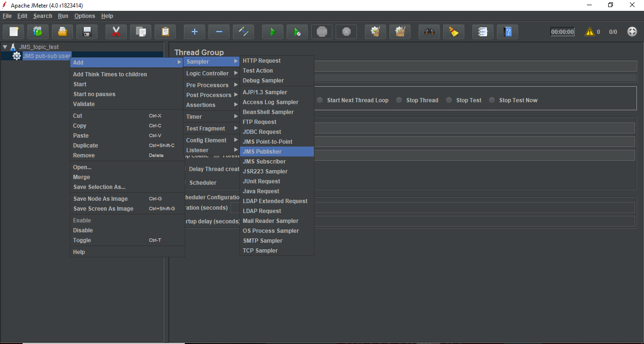Select JMS pub-sub user tree item
Screen dimensions: 644x344
pos(46,56)
